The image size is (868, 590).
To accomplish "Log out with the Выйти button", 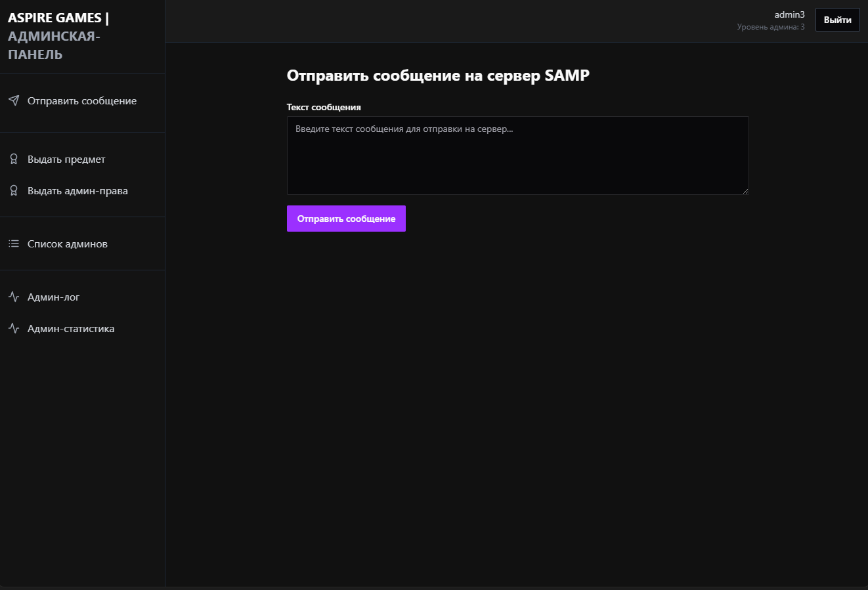I will [837, 20].
